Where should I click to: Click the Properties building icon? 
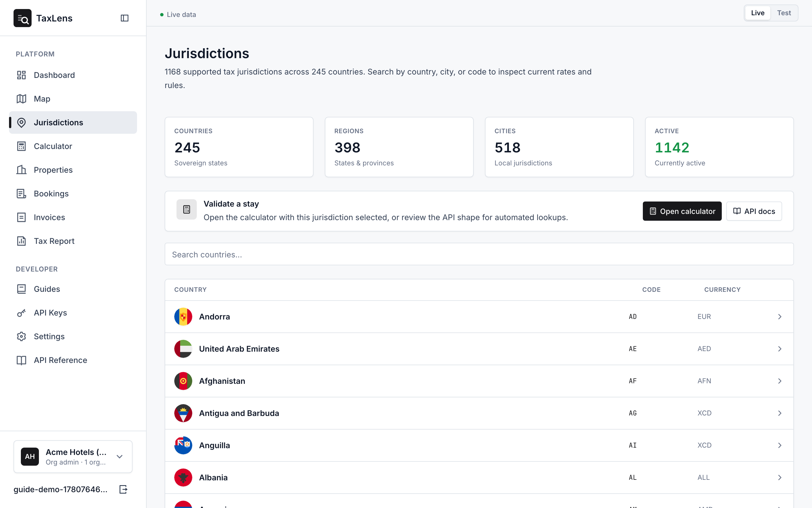[x=21, y=170]
